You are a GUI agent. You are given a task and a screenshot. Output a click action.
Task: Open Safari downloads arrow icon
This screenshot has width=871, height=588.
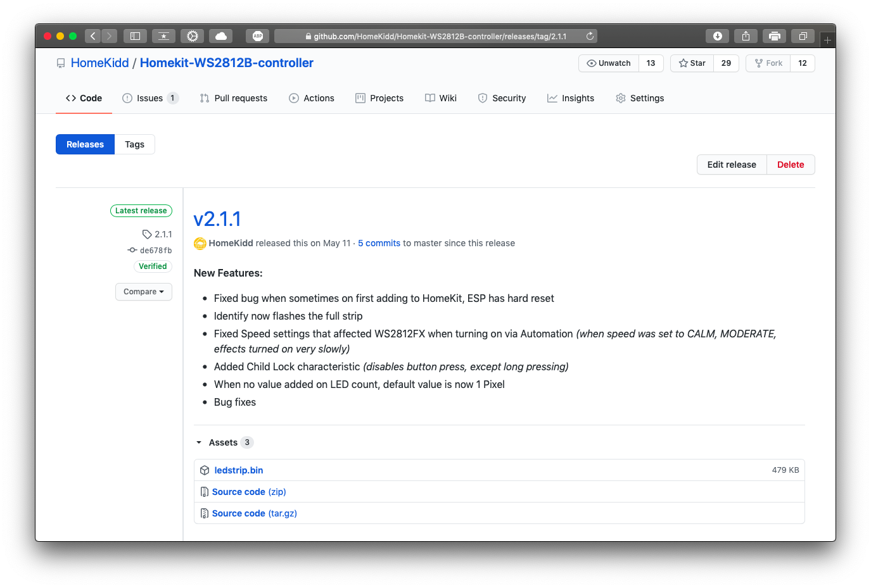click(x=718, y=36)
